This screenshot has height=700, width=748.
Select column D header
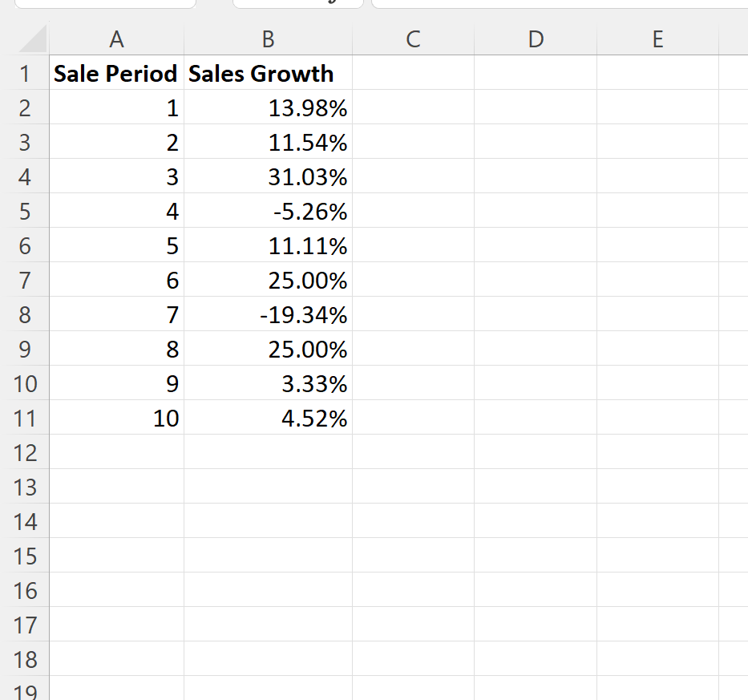tap(536, 39)
